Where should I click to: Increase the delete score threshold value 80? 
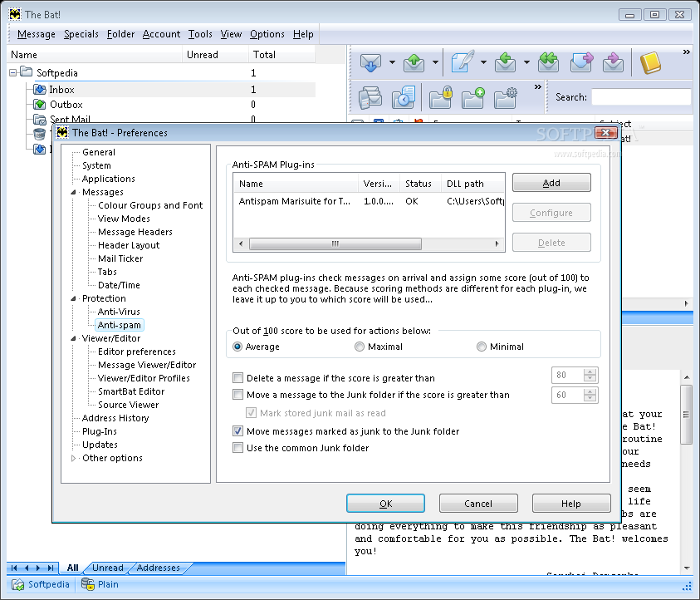pyautogui.click(x=590, y=371)
